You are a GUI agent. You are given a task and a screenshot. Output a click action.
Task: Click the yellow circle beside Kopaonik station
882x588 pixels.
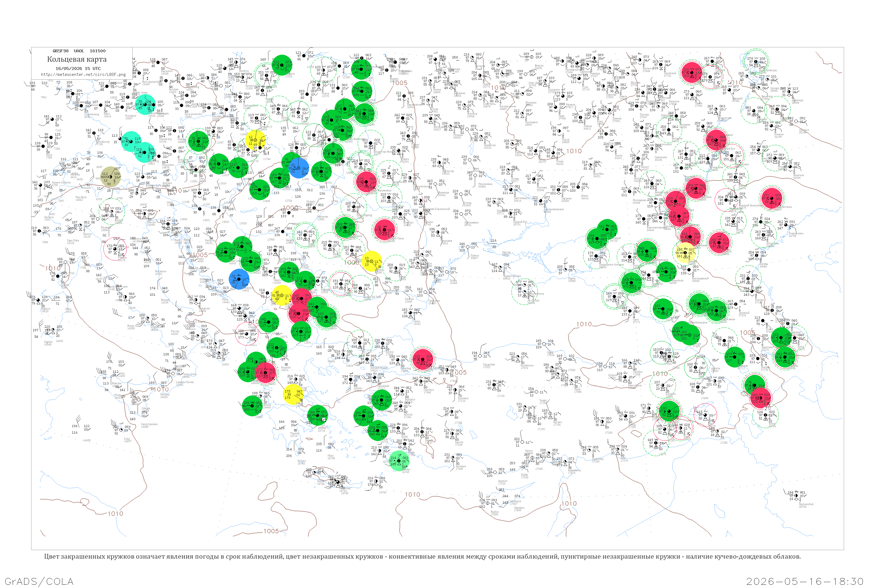282,295
